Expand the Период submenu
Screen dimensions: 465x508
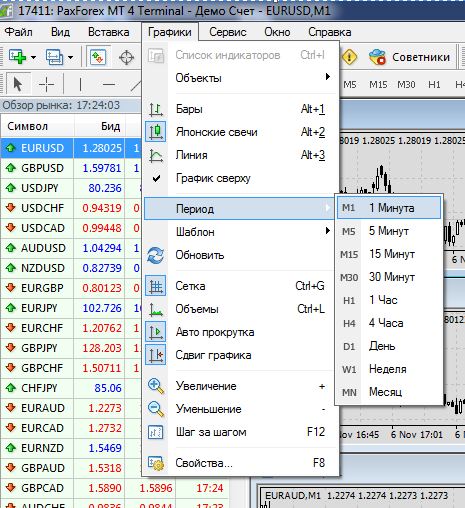[239, 209]
